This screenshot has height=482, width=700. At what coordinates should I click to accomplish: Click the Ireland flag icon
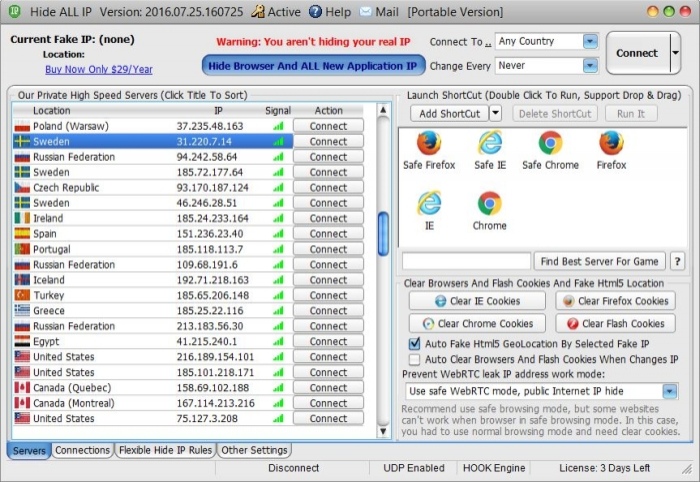pyautogui.click(x=22, y=219)
